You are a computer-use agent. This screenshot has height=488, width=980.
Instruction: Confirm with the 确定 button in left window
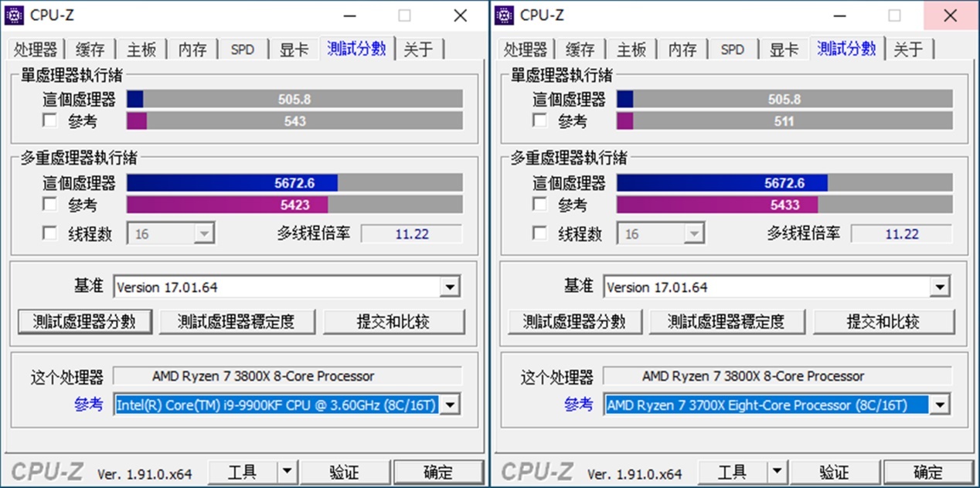tap(439, 471)
